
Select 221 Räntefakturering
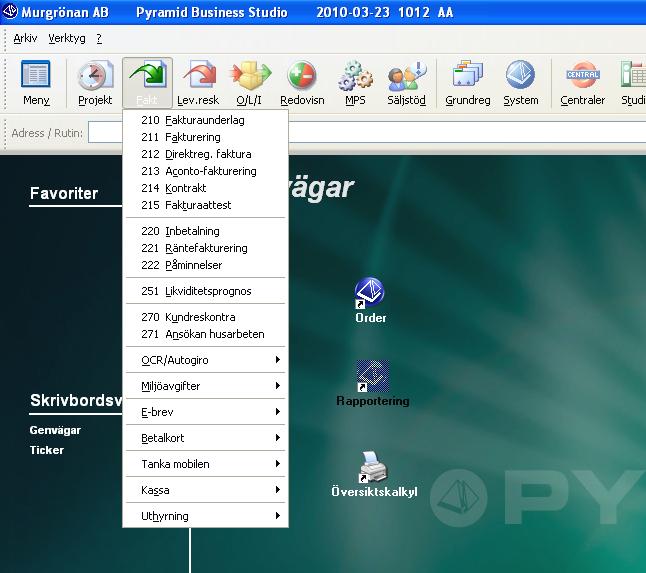(205, 248)
